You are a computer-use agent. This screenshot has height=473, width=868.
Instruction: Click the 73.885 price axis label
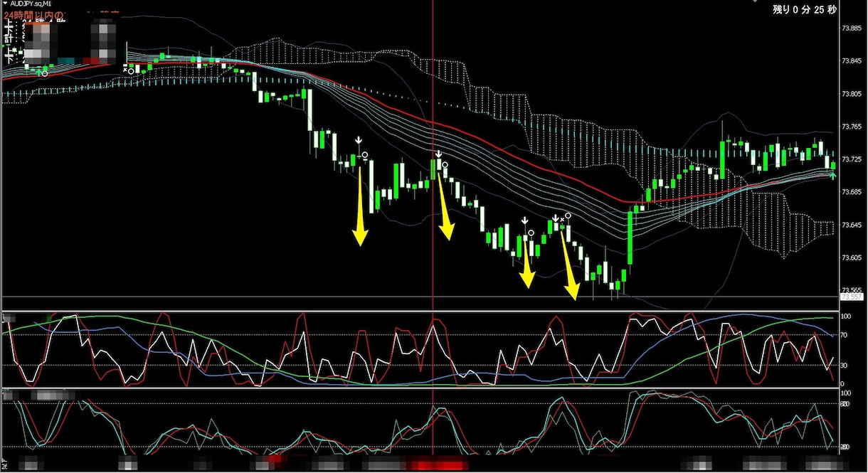pos(851,29)
